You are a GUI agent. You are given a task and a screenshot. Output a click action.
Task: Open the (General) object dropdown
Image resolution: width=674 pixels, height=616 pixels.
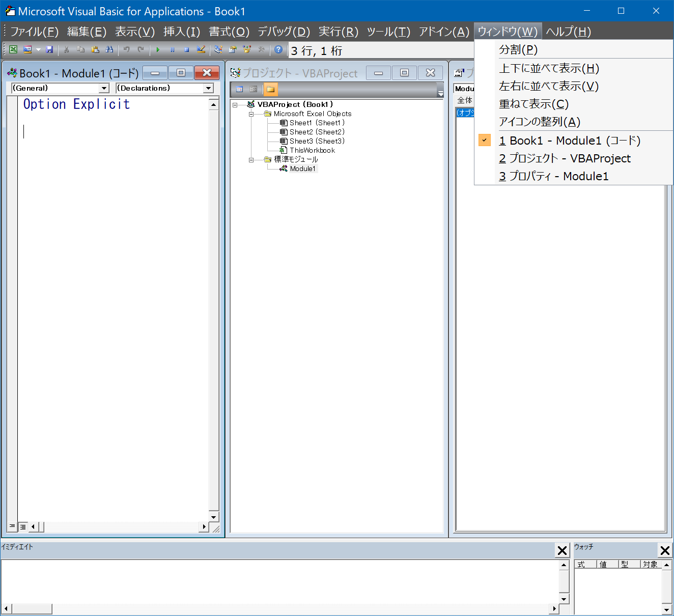[x=104, y=88]
